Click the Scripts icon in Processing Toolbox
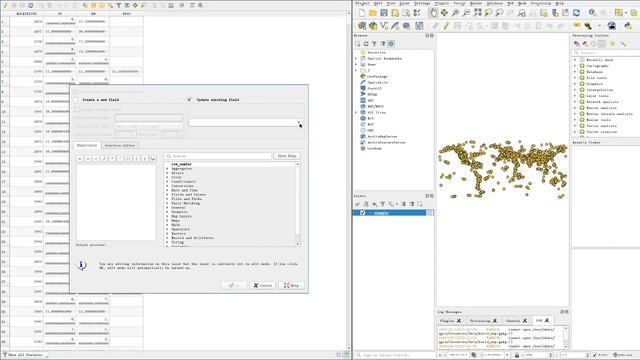The height and width of the screenshot is (360, 640). pos(585,44)
